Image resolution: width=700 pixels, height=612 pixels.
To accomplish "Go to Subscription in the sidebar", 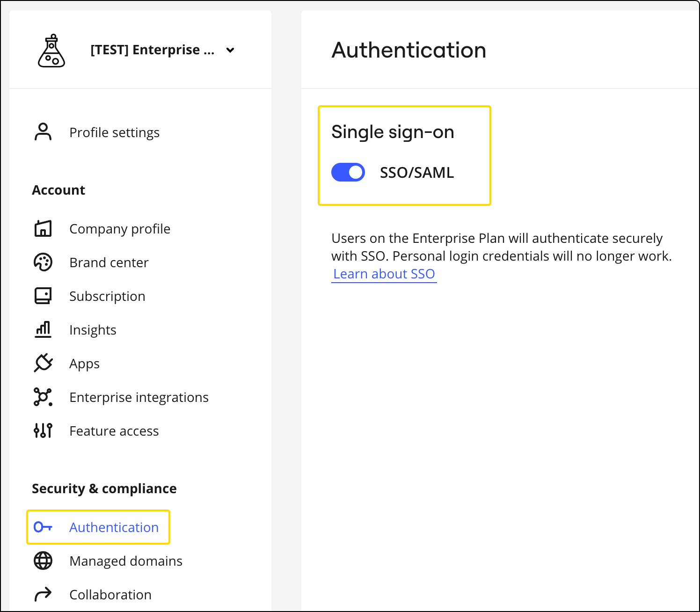I will (x=107, y=297).
